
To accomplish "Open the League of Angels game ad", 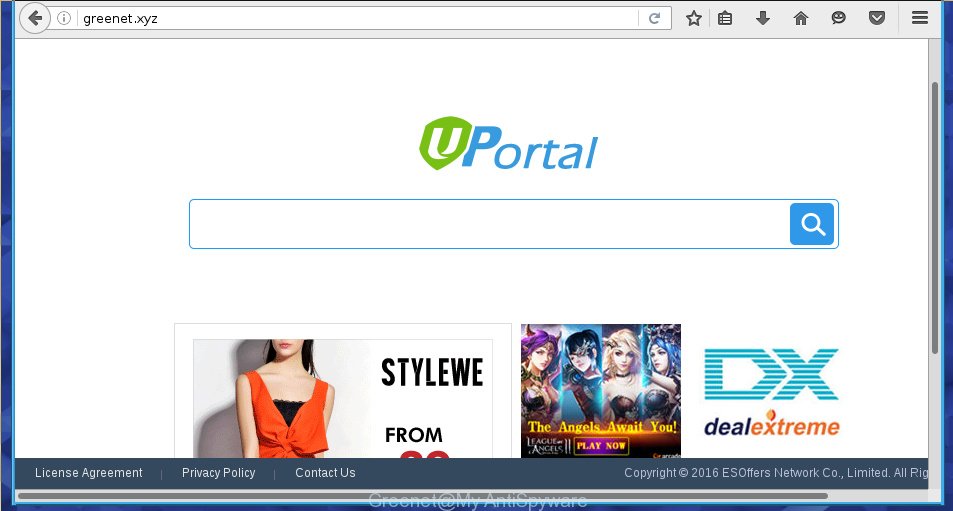I will [600, 391].
